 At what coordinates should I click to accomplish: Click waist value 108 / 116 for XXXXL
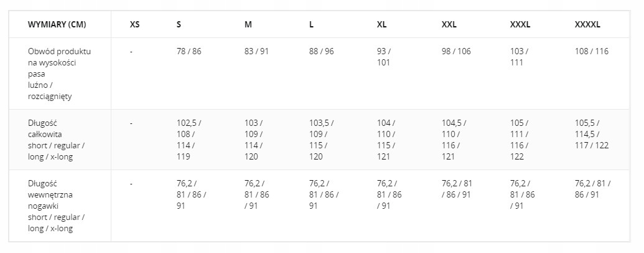592,51
